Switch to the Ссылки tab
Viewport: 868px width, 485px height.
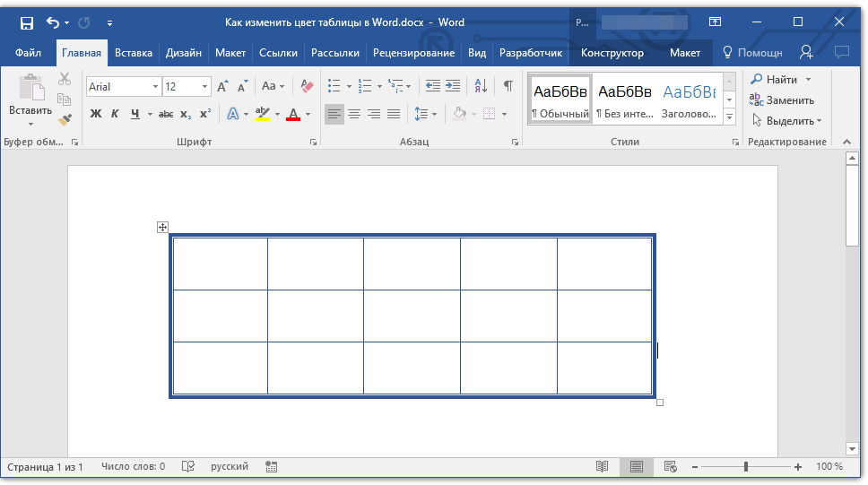tap(279, 53)
